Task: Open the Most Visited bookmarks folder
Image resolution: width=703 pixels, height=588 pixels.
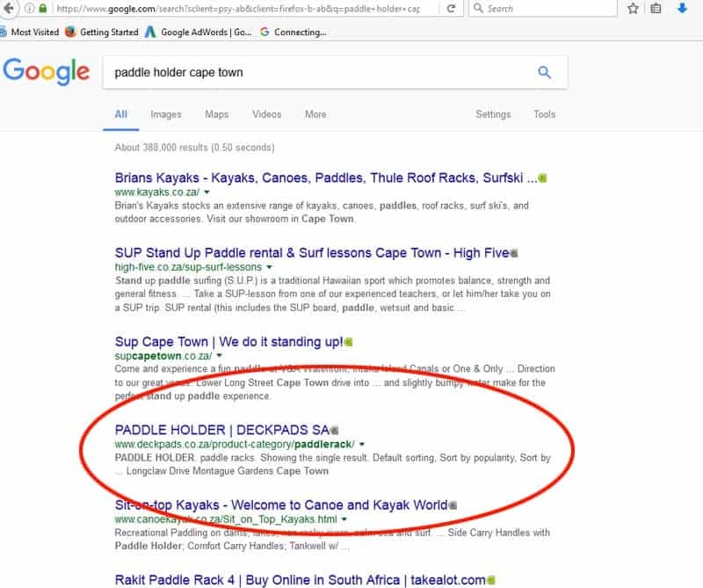Action: (30, 32)
